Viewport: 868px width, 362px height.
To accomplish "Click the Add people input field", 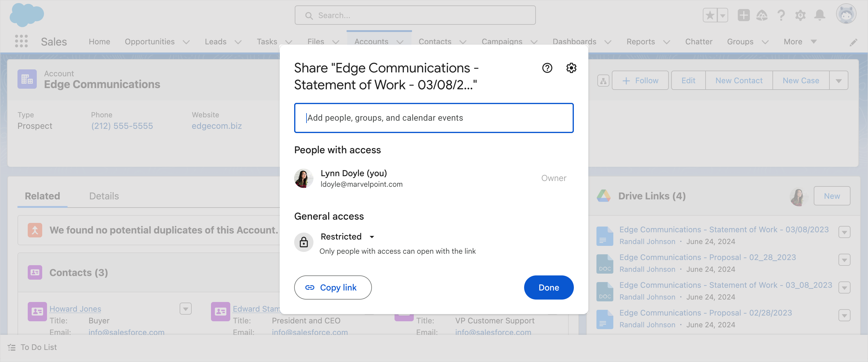I will point(433,118).
